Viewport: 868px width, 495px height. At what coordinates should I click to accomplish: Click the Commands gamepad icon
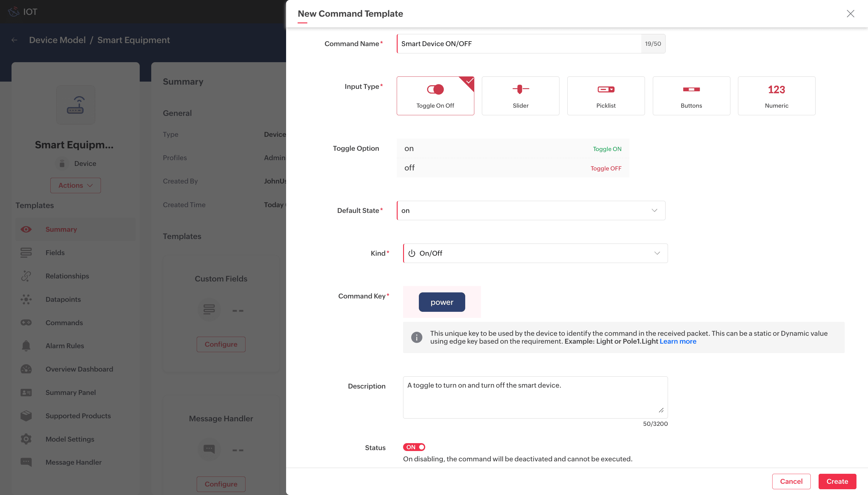coord(26,323)
